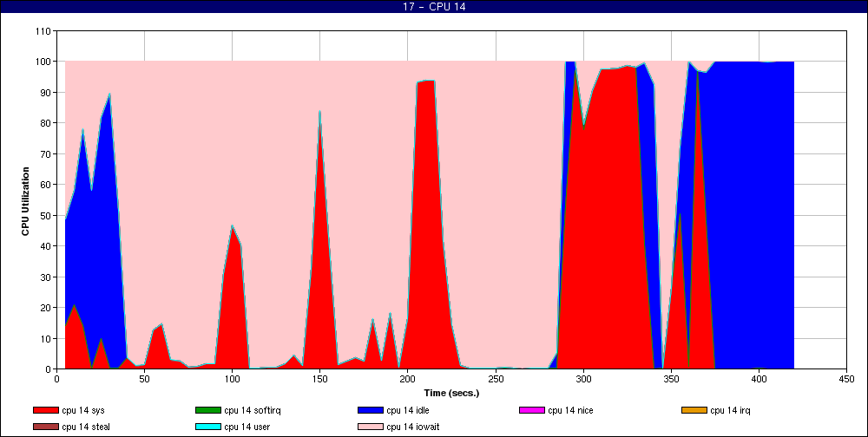
Task: Click the 350 tick label on time axis
Action: [x=671, y=379]
